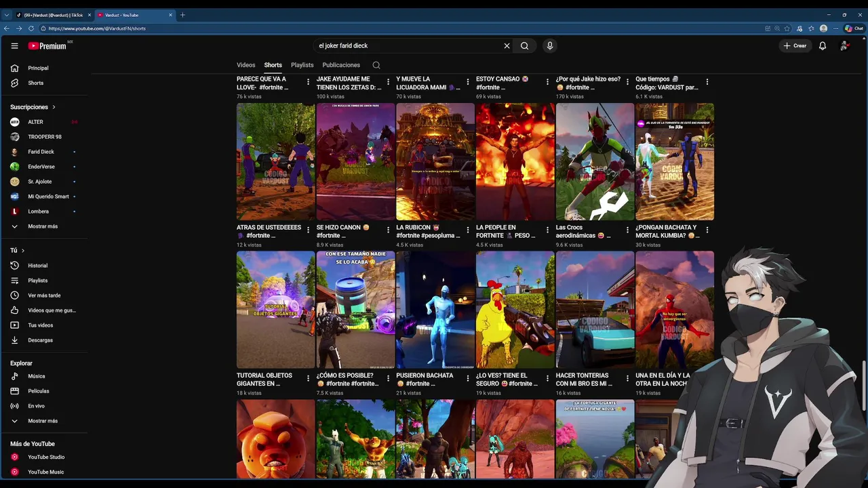Open options for TUTORIAL OBJETOS GIGANTES short

(x=309, y=378)
